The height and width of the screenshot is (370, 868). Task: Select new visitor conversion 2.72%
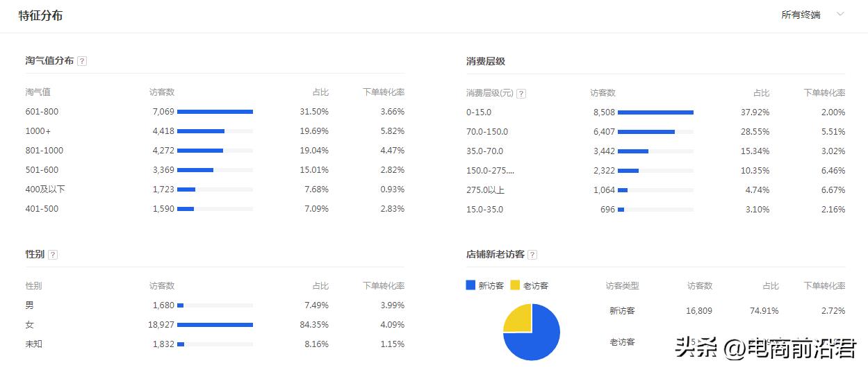pyautogui.click(x=833, y=311)
